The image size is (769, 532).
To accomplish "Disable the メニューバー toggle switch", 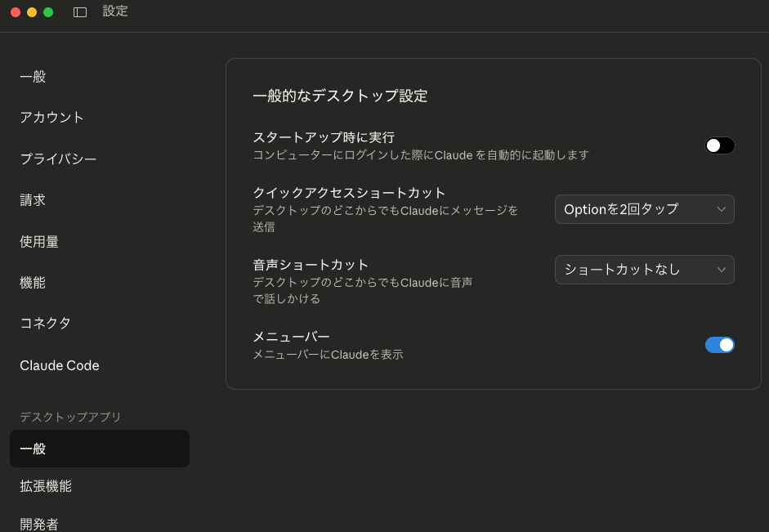I will point(719,345).
